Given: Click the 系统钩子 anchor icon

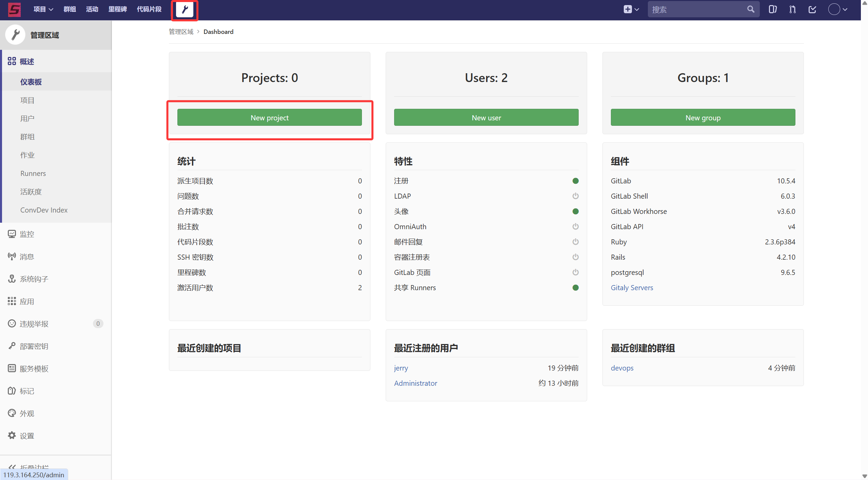Looking at the screenshot, I should click(x=12, y=279).
